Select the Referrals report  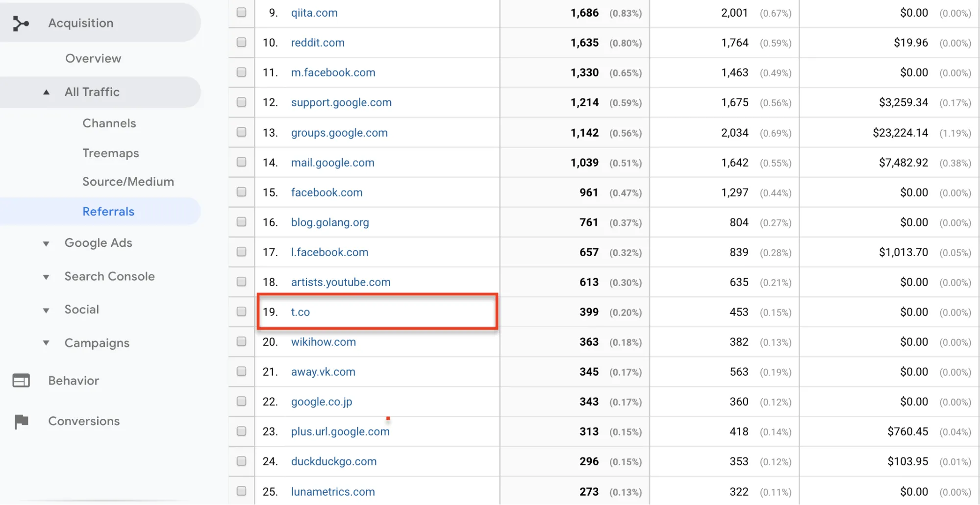(108, 212)
